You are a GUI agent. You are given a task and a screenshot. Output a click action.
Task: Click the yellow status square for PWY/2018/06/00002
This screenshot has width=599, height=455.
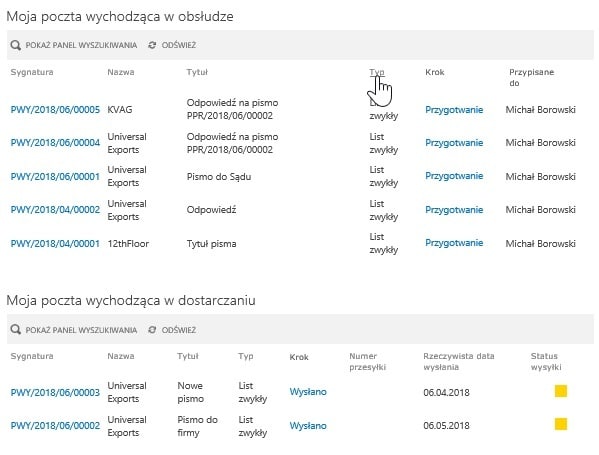561,424
